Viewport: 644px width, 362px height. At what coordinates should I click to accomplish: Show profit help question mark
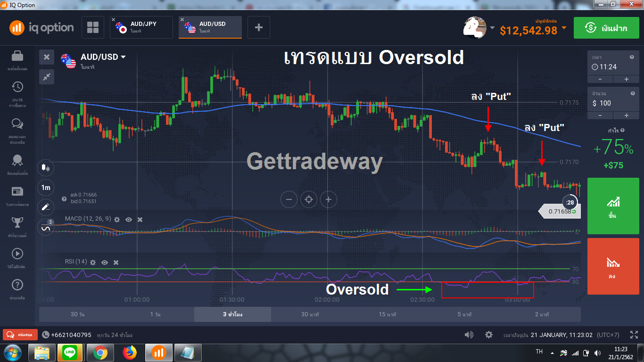pos(623,130)
